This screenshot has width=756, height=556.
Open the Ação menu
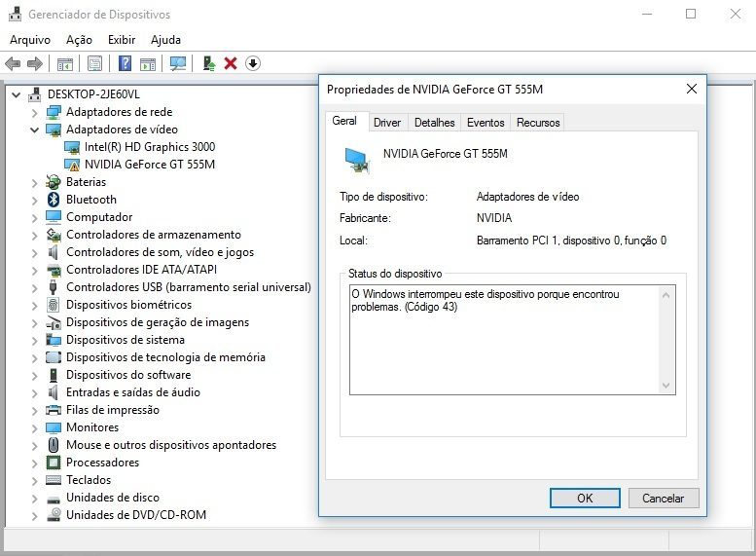pyautogui.click(x=79, y=40)
